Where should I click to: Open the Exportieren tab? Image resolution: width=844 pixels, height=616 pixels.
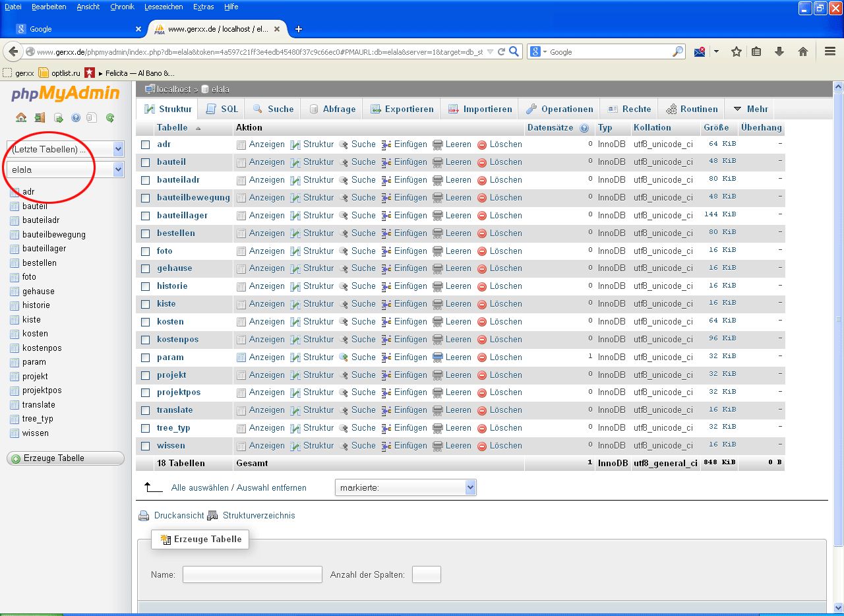click(402, 109)
